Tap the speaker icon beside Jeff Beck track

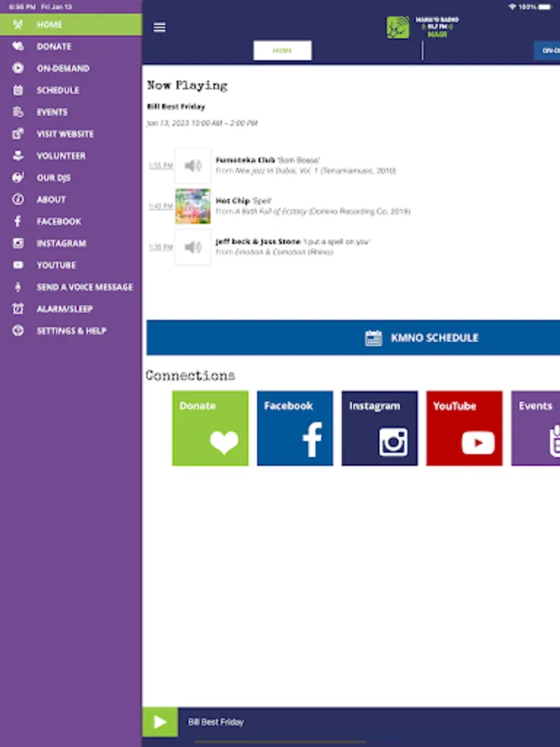point(192,247)
